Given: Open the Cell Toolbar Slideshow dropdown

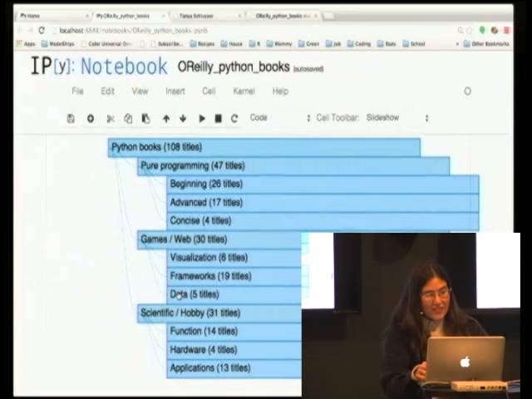Looking at the screenshot, I should [397, 118].
